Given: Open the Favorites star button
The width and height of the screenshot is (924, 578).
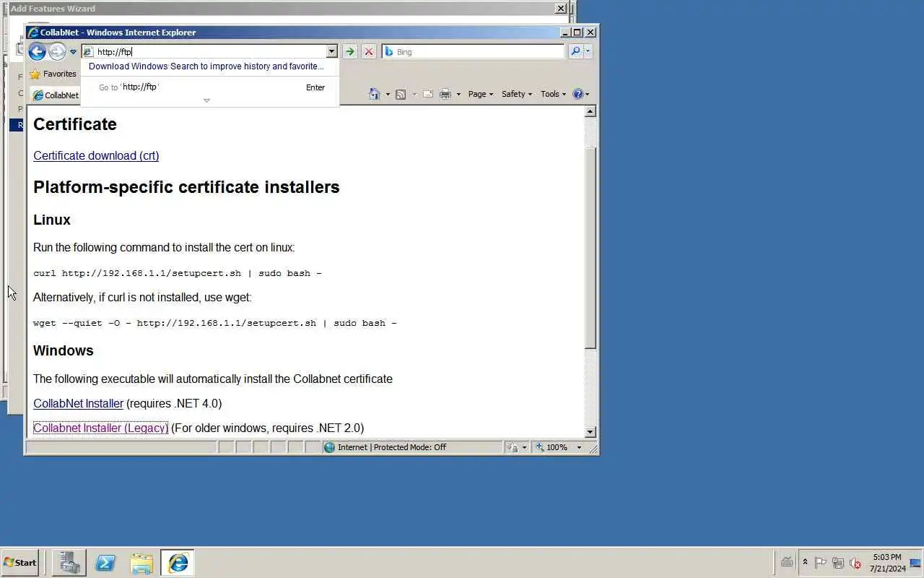Looking at the screenshot, I should tap(53, 74).
